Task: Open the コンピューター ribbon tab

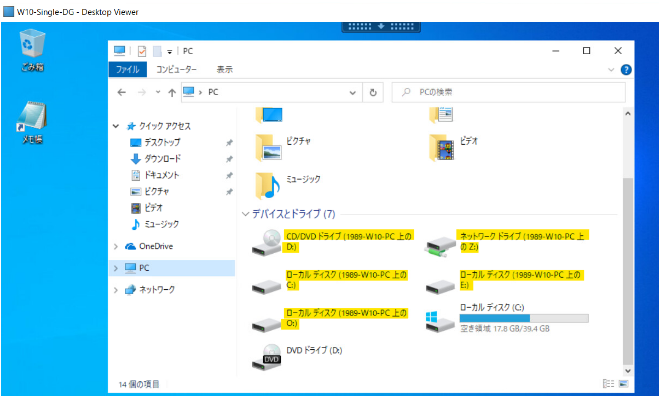Action: click(176, 70)
